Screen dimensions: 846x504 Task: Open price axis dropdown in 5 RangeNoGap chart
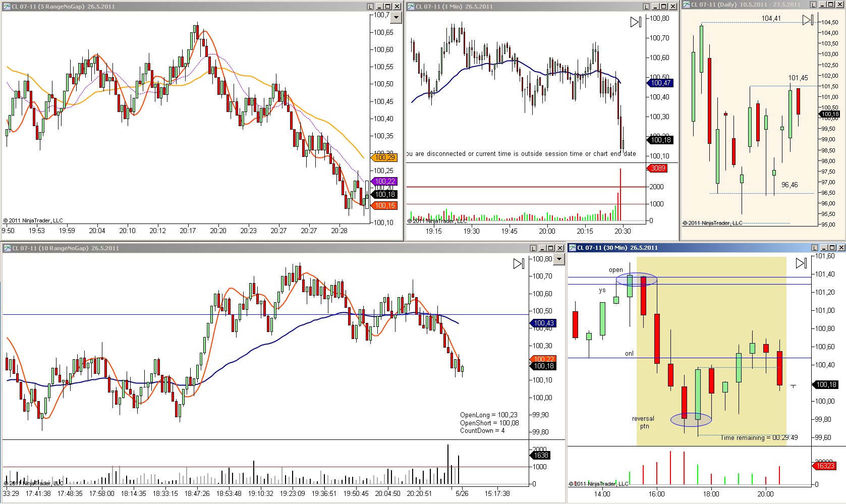[x=397, y=17]
